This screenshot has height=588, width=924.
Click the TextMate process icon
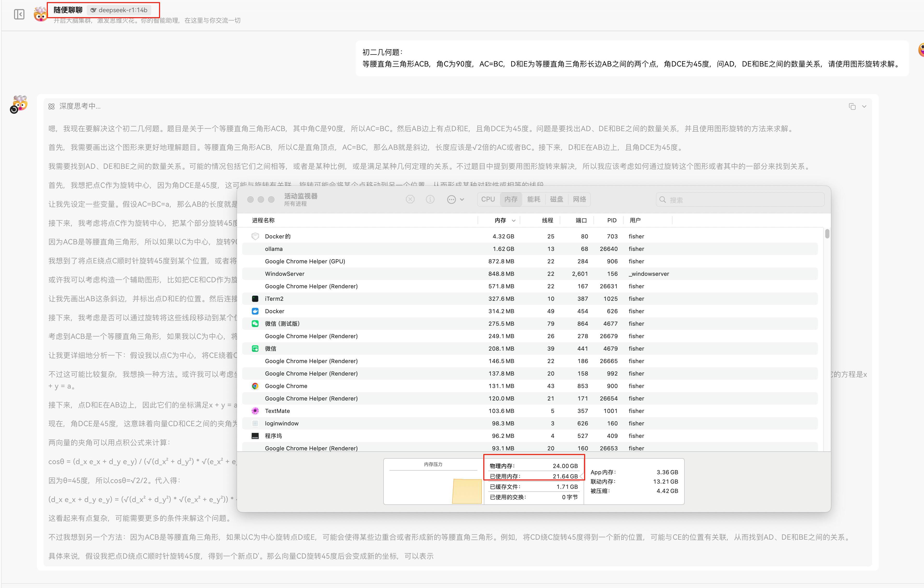255,411
